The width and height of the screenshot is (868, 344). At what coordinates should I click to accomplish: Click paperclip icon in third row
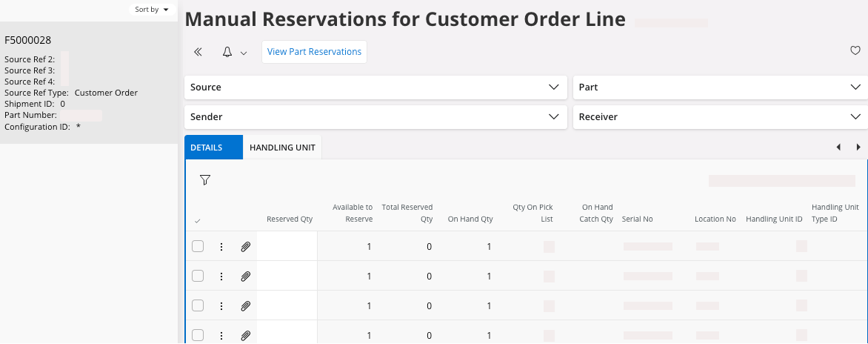(246, 305)
